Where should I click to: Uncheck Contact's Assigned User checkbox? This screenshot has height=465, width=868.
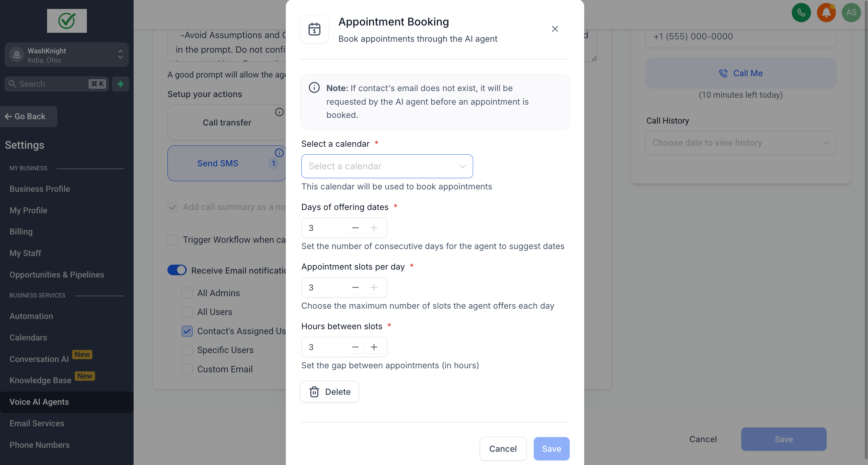(x=187, y=331)
